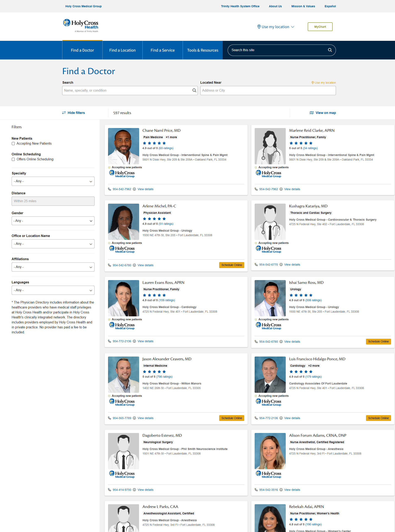
Task: Click the search icon in Name field
Action: (194, 90)
